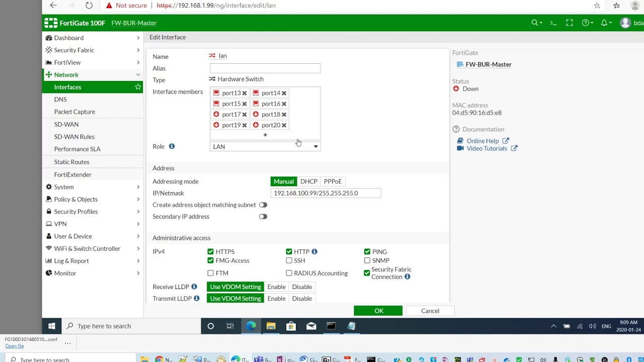The image size is (644, 362).
Task: Open the DNS page
Action: pyautogui.click(x=60, y=100)
